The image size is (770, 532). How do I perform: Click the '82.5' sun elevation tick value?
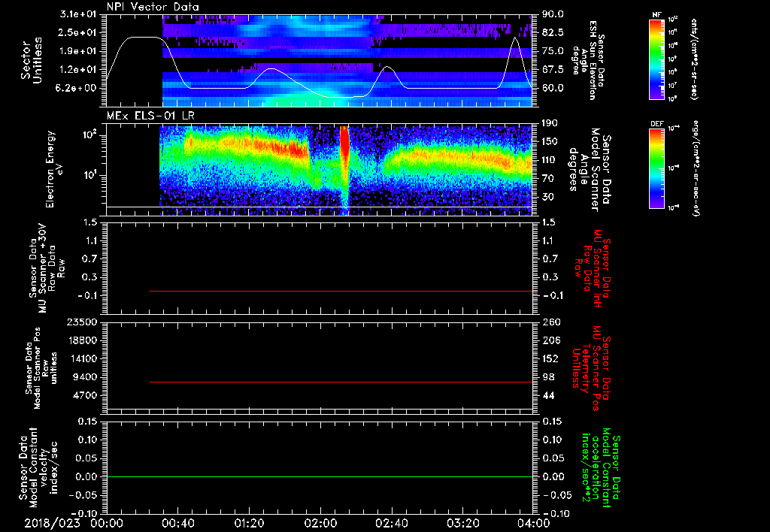553,32
